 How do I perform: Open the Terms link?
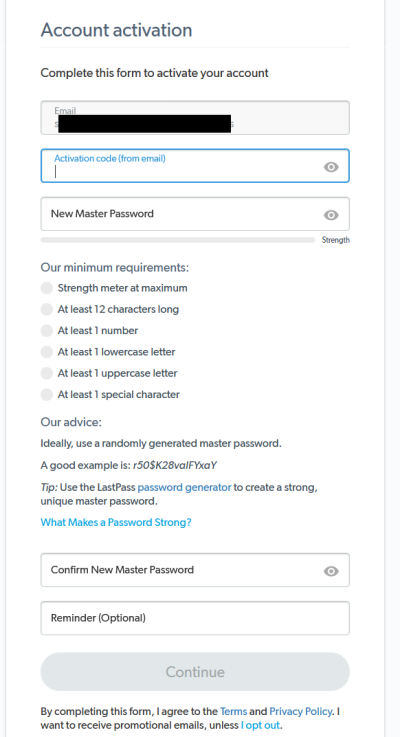(x=233, y=711)
